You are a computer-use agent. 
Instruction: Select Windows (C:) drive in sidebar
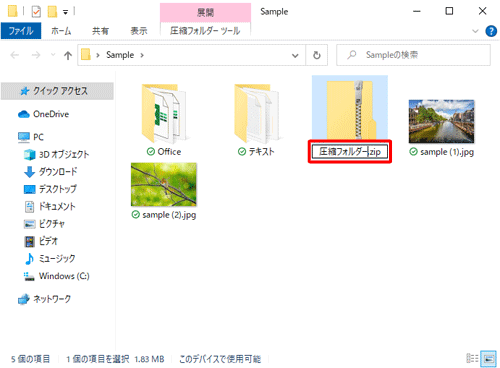(x=64, y=276)
